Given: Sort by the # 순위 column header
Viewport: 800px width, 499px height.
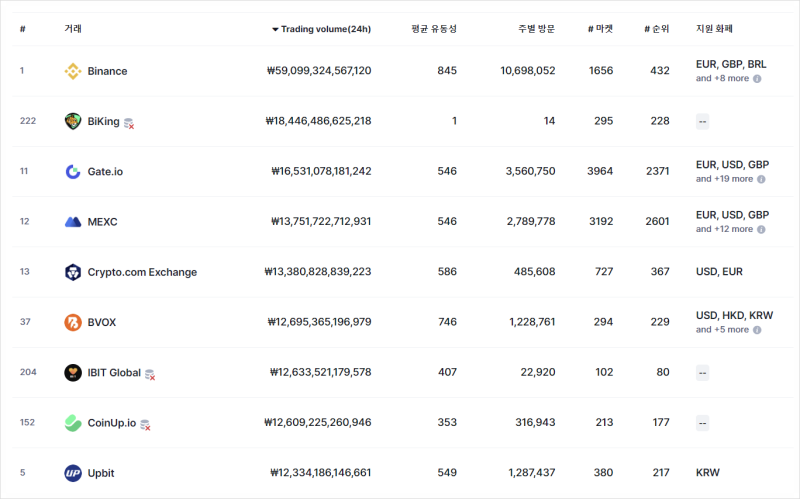Looking at the screenshot, I should pos(656,29).
